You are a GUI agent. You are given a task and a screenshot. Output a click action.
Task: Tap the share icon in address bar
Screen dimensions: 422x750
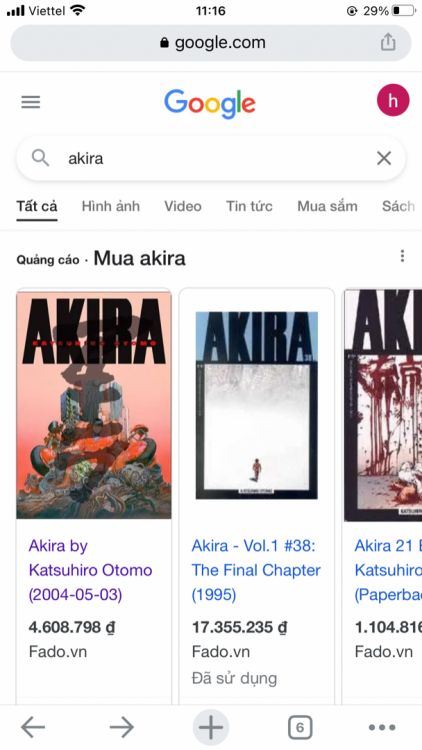click(x=388, y=42)
